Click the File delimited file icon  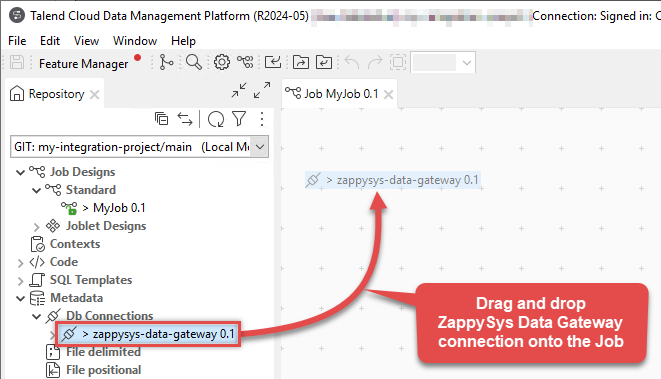pyautogui.click(x=53, y=352)
